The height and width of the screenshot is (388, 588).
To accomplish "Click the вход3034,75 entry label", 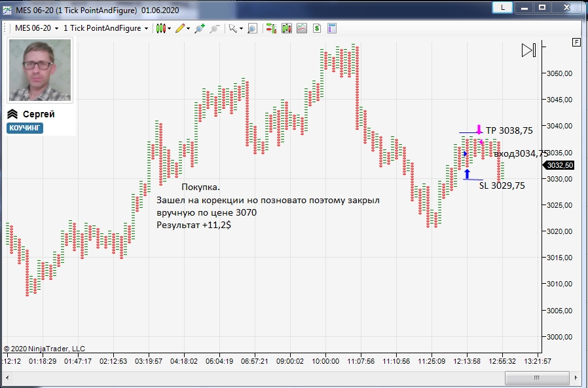I will [x=521, y=153].
